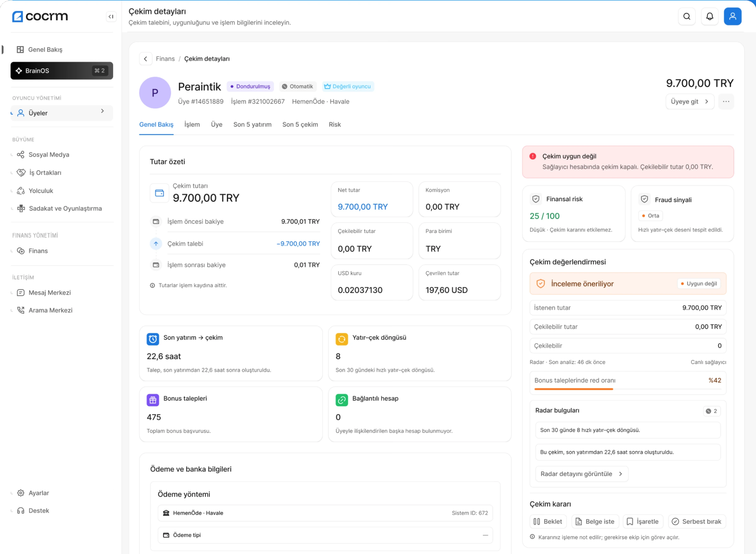Click 'İşlem #321002667' text

[x=258, y=102]
